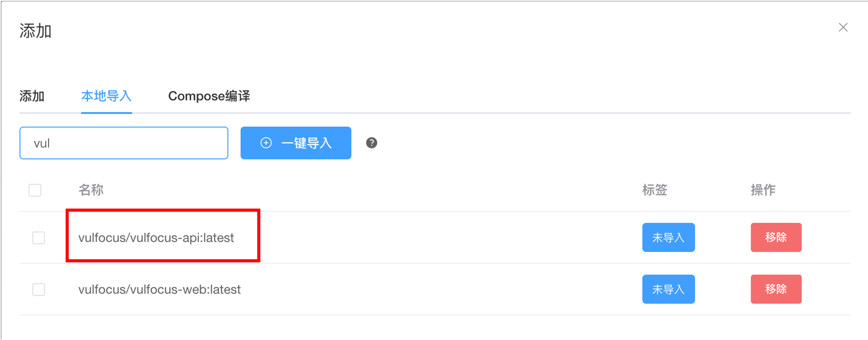Click the 标签 column header
The width and height of the screenshot is (868, 340).
[x=654, y=190]
